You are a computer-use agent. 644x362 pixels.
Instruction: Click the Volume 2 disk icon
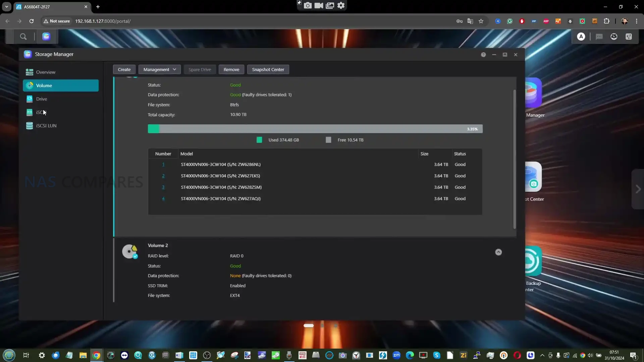pos(129,251)
